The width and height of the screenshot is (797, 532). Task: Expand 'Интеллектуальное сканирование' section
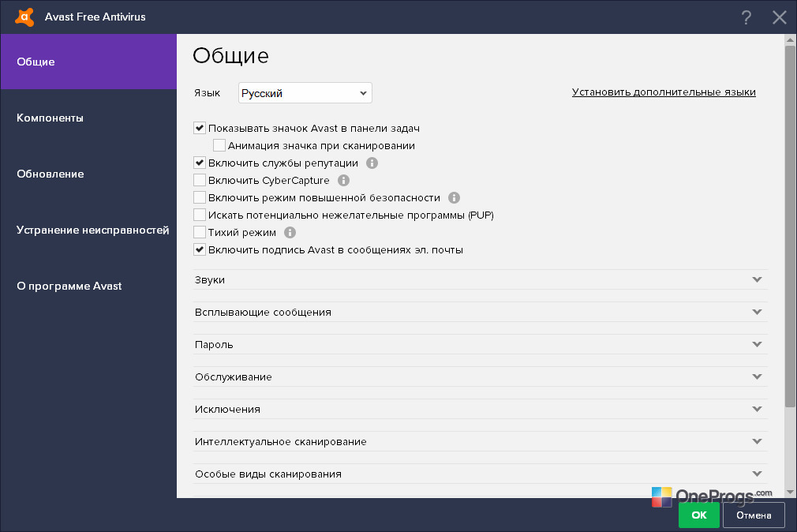tap(480, 441)
